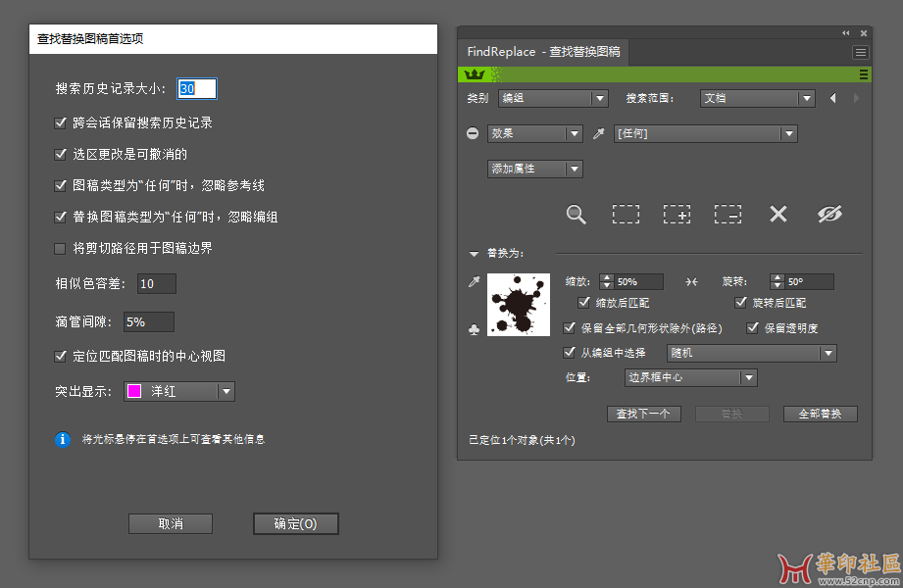Click the status text 已定位1个对象(共1个)
Screen dimensions: 903x588
(x=522, y=441)
